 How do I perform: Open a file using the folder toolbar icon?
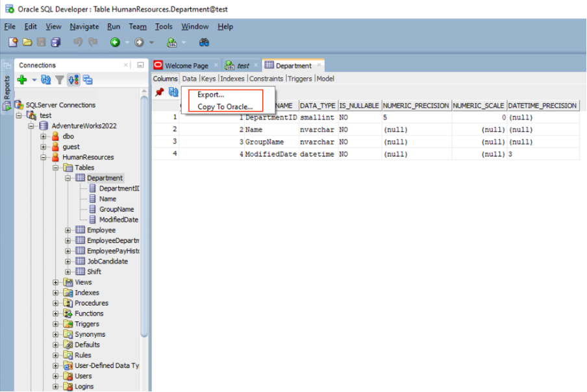click(x=28, y=41)
